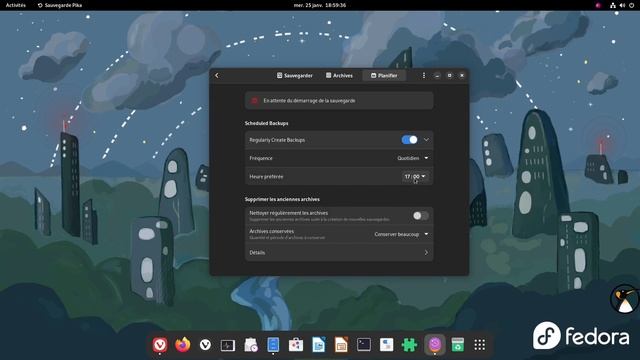Open System Monitor from the dock
Viewport: 640px width, 360px height.
[x=228, y=345]
